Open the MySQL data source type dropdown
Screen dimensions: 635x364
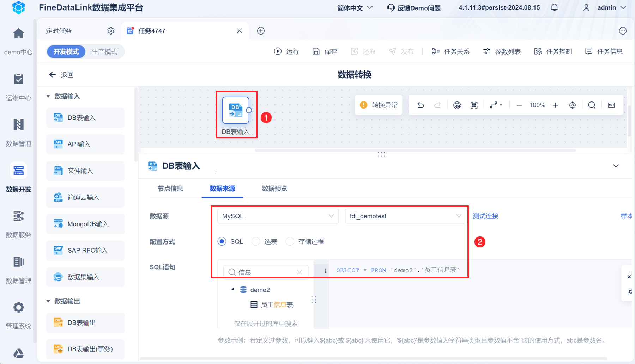[x=278, y=216]
